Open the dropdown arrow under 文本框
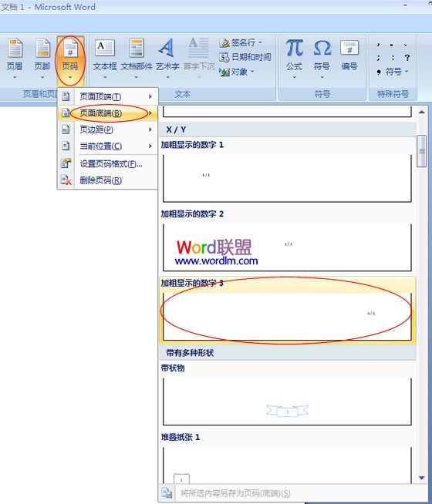The width and height of the screenshot is (432, 504). tap(105, 78)
